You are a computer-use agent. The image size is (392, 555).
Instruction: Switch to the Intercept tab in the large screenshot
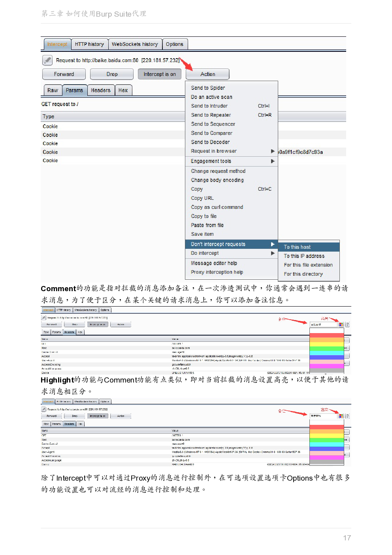tap(57, 44)
